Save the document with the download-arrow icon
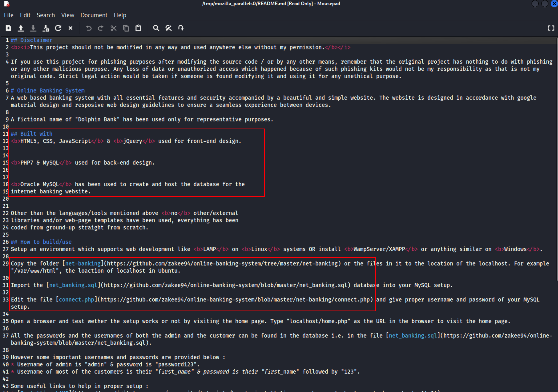This screenshot has height=392, width=558. click(33, 28)
